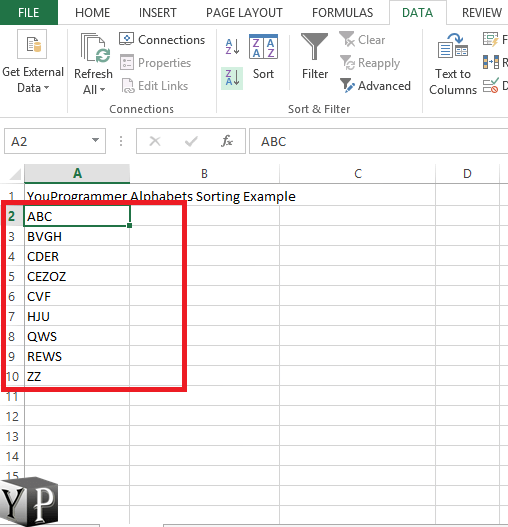Select column A header
508x527 pixels.
77,173
